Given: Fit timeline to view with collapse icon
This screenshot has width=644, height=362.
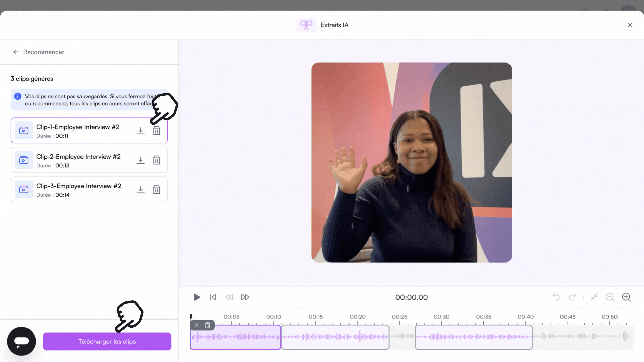Looking at the screenshot, I should click(x=594, y=297).
